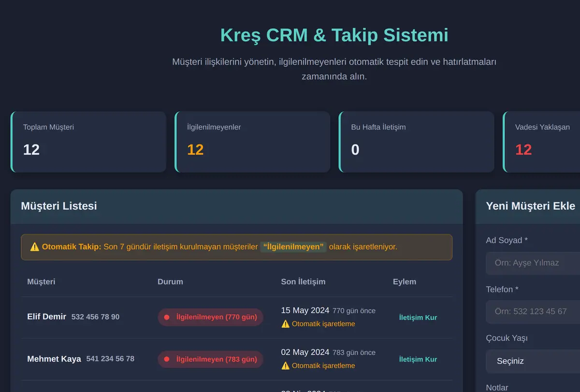Click the Toplam Müşteri stat card

point(88,142)
